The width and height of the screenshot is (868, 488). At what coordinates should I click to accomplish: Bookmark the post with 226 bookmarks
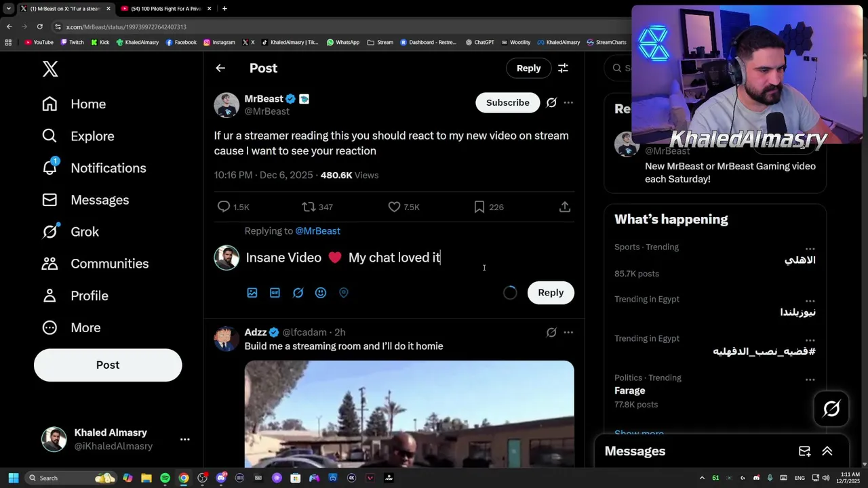(x=479, y=207)
